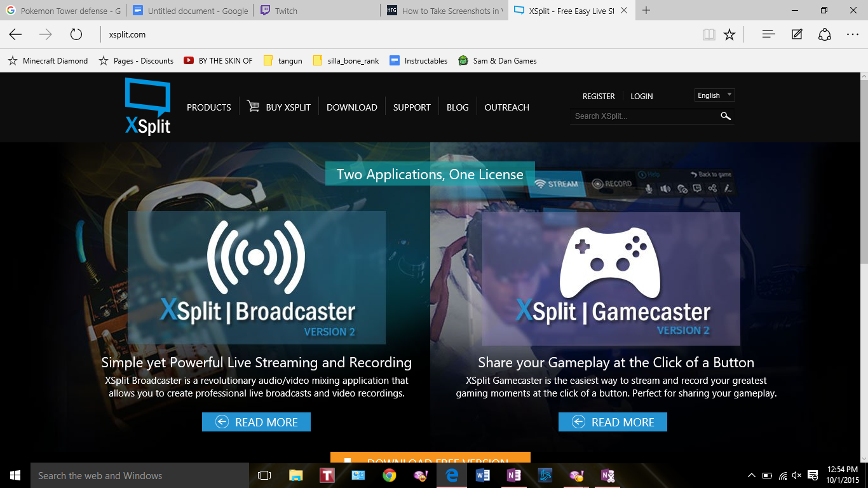Open the English language dropdown
This screenshot has height=488, width=868.
click(714, 95)
